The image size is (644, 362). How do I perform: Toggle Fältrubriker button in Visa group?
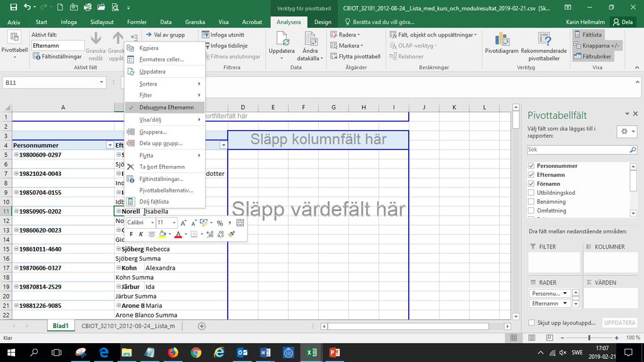pyautogui.click(x=592, y=56)
